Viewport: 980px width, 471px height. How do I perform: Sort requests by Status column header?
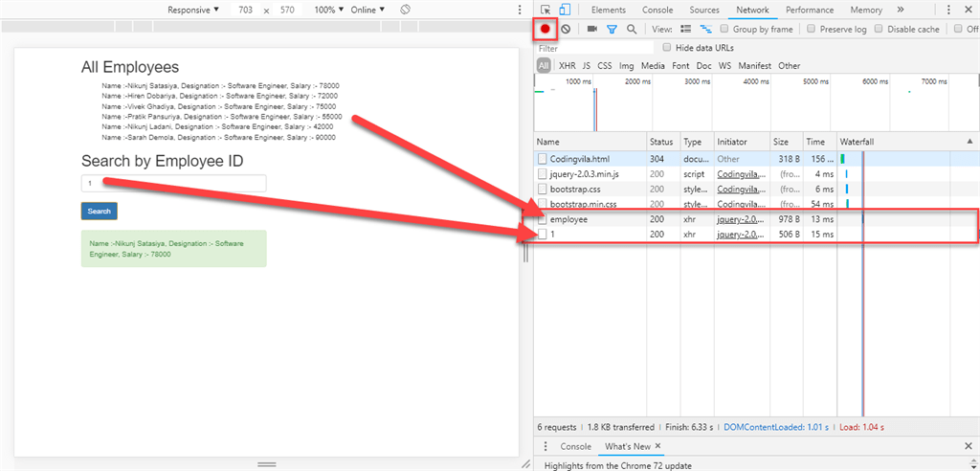[662, 142]
